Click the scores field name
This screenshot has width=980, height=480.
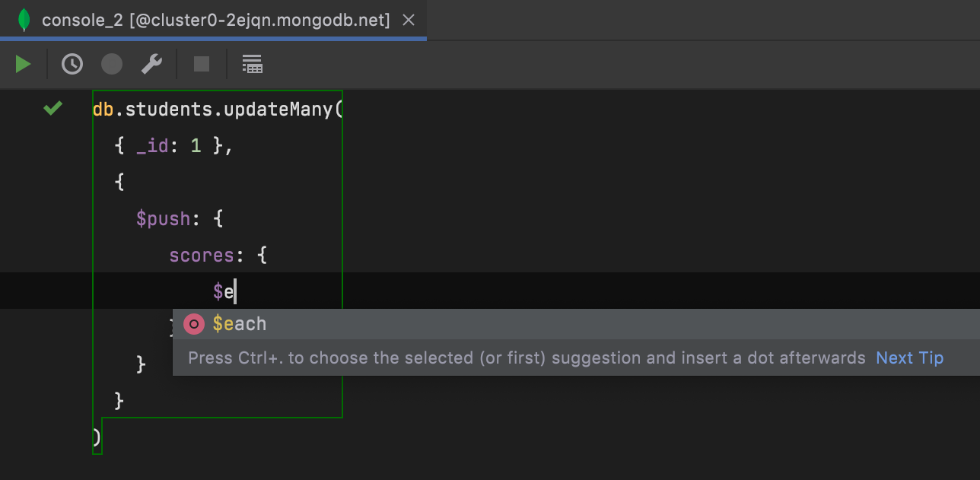[202, 256]
